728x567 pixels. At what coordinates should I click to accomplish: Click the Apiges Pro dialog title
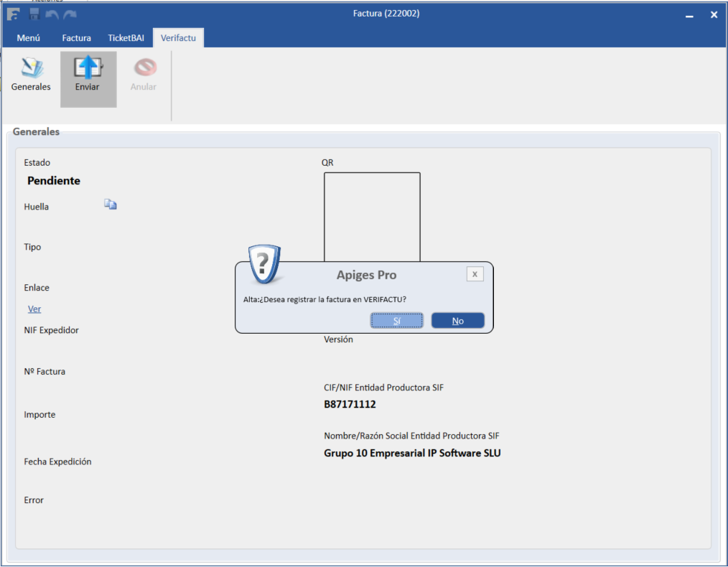click(x=366, y=275)
